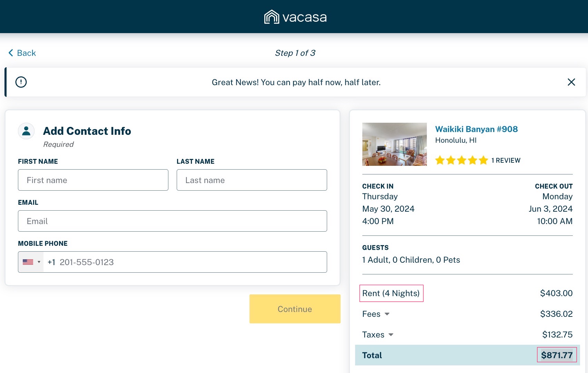This screenshot has height=373, width=588.
Task: Open the phone country code selector
Action: click(31, 262)
